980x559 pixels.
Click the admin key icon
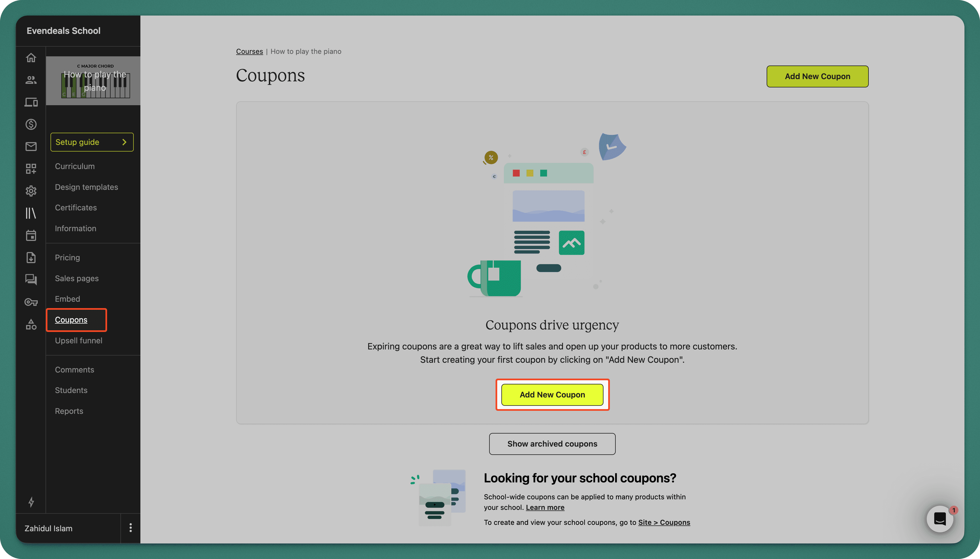coord(31,302)
